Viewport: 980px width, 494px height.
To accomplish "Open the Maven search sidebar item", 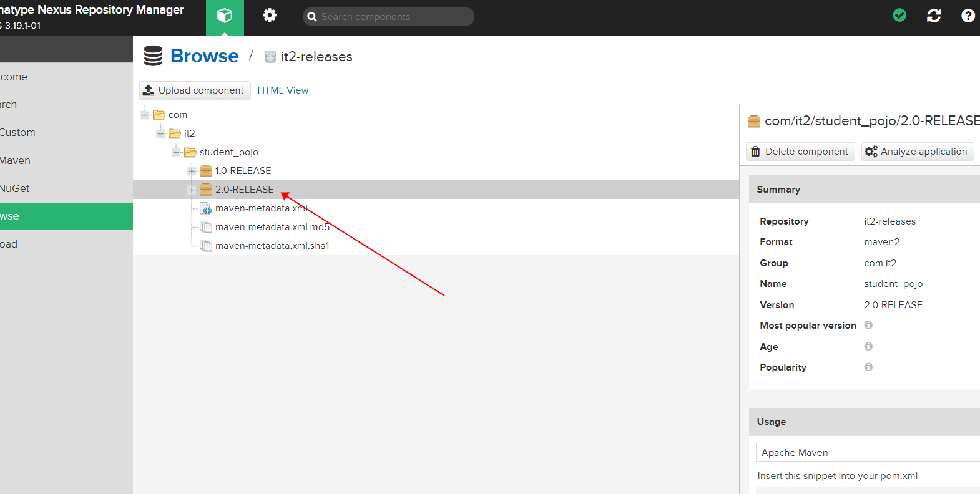I will pyautogui.click(x=66, y=160).
